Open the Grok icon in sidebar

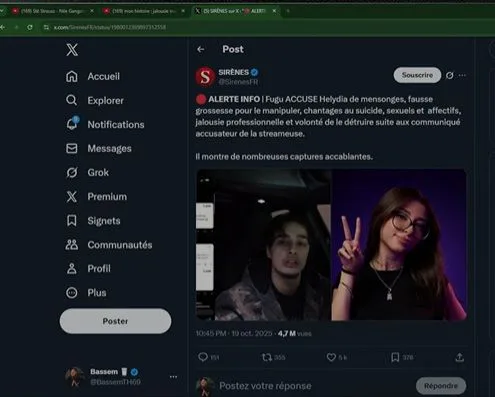click(72, 172)
